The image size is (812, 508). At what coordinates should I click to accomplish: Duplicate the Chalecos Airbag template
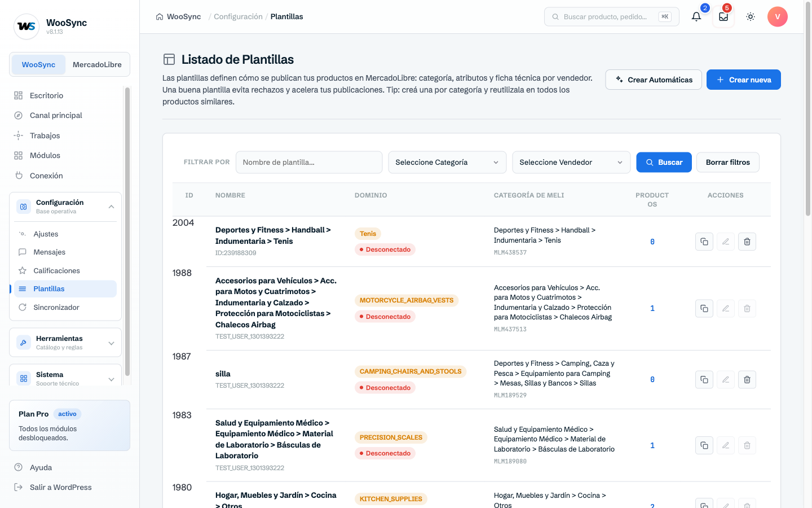coord(704,308)
